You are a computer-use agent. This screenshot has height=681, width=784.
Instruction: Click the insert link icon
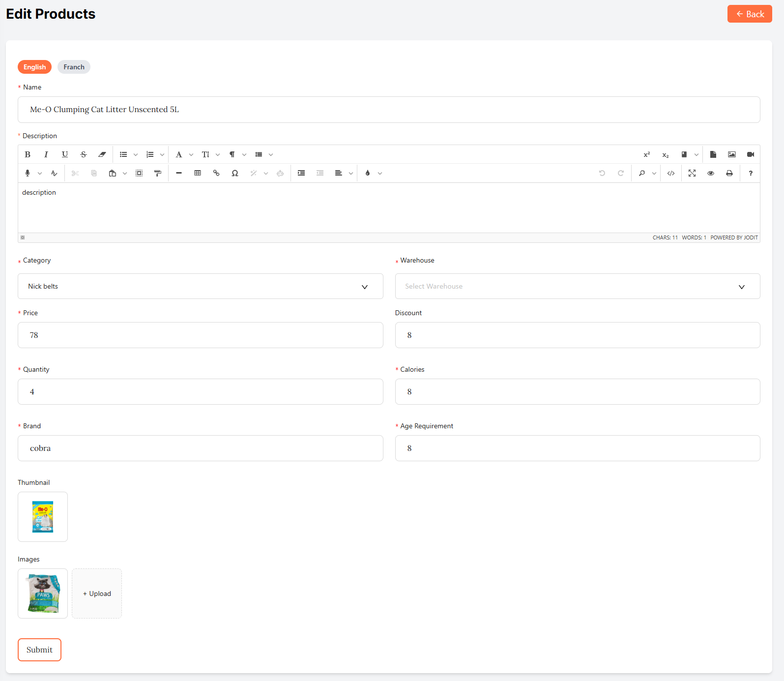216,173
